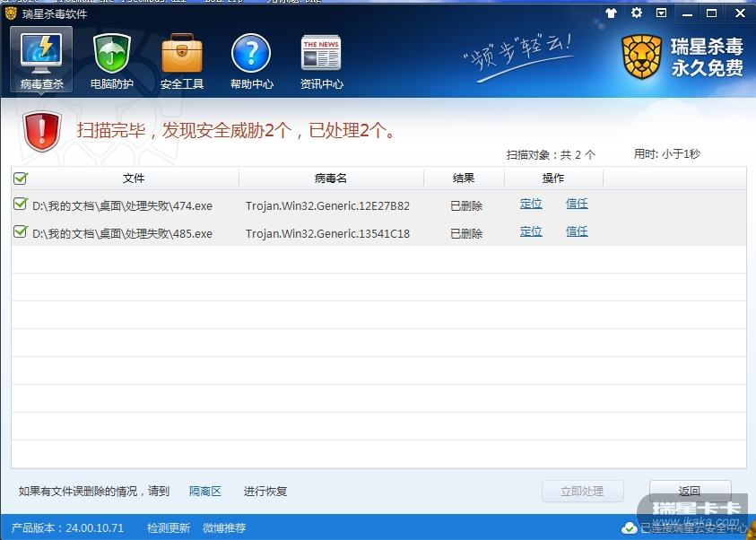The image size is (756, 540).
Task: Click the 立即处理 button
Action: [582, 492]
